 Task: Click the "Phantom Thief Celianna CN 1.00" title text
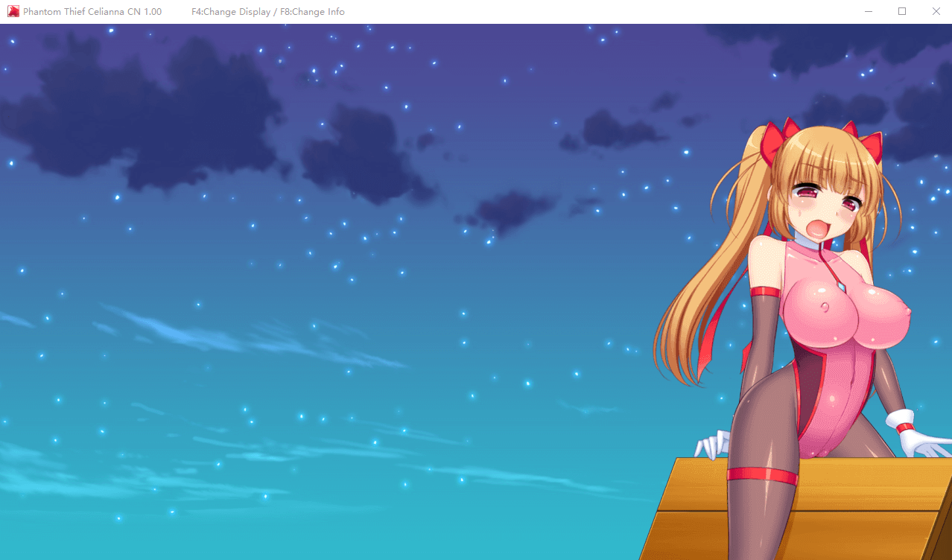92,12
